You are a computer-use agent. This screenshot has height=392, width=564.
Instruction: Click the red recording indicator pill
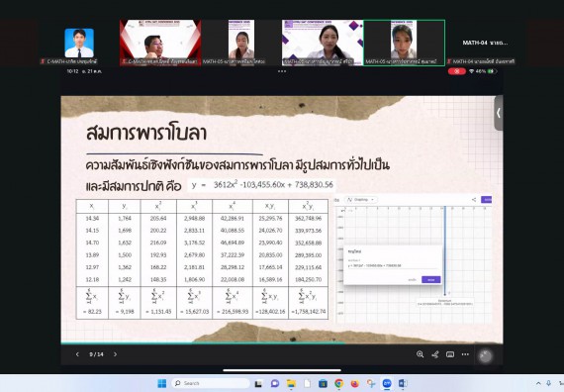[x=457, y=71]
